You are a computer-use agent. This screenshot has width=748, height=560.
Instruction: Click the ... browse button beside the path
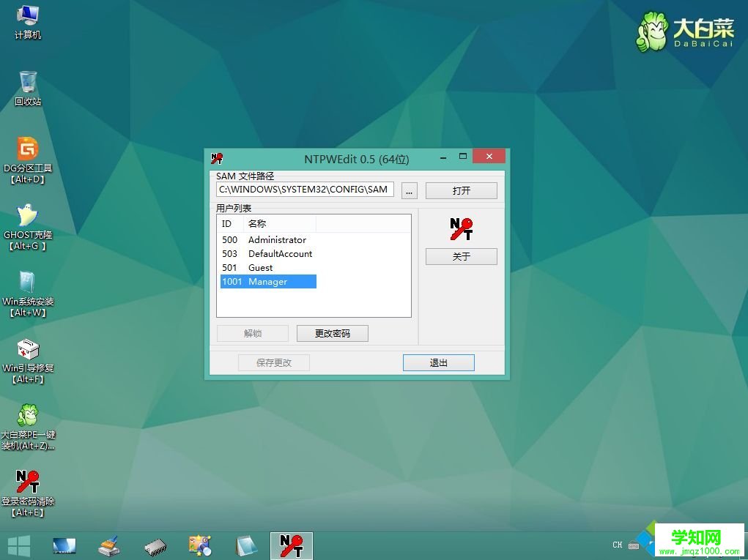coord(409,190)
